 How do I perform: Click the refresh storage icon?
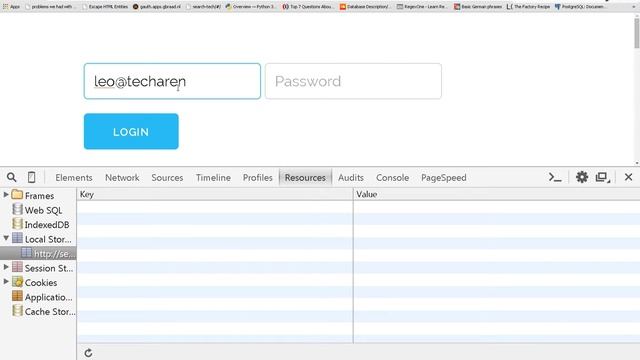[x=88, y=353]
